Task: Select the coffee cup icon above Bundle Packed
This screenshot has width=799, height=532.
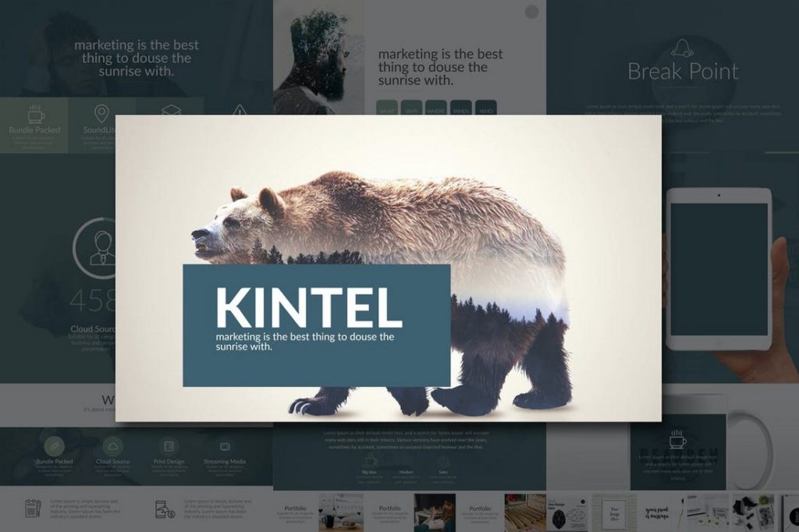Action: (x=34, y=113)
